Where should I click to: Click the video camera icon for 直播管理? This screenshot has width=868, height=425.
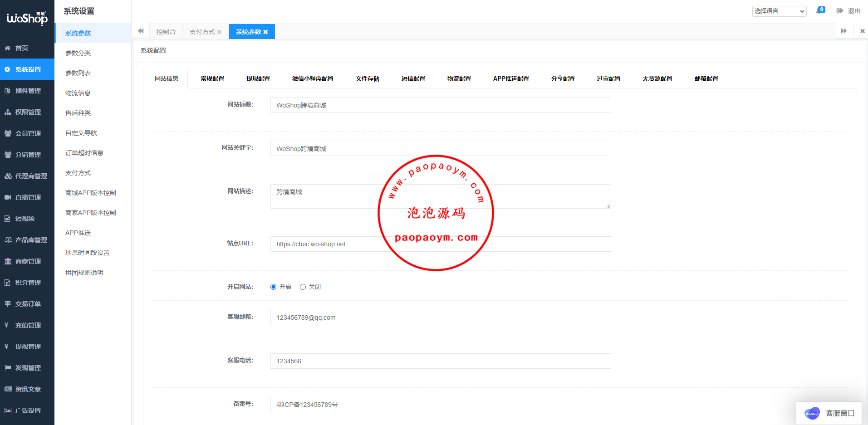[x=8, y=197]
